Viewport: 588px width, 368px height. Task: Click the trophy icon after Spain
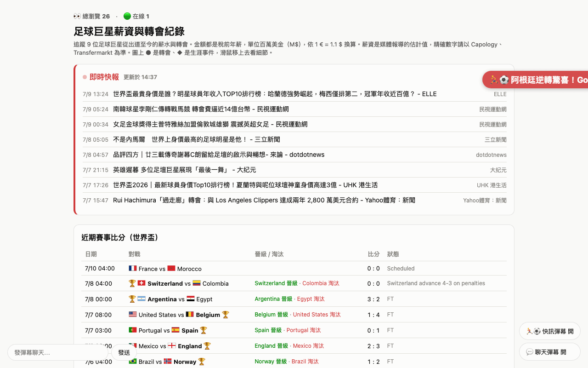point(204,330)
